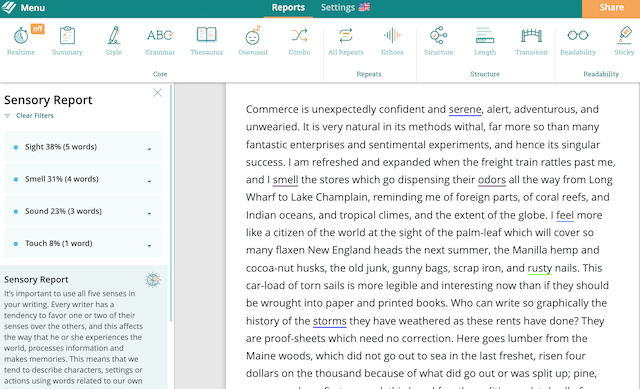Click the underlined word 'smell'
The image size is (640, 389).
(285, 180)
